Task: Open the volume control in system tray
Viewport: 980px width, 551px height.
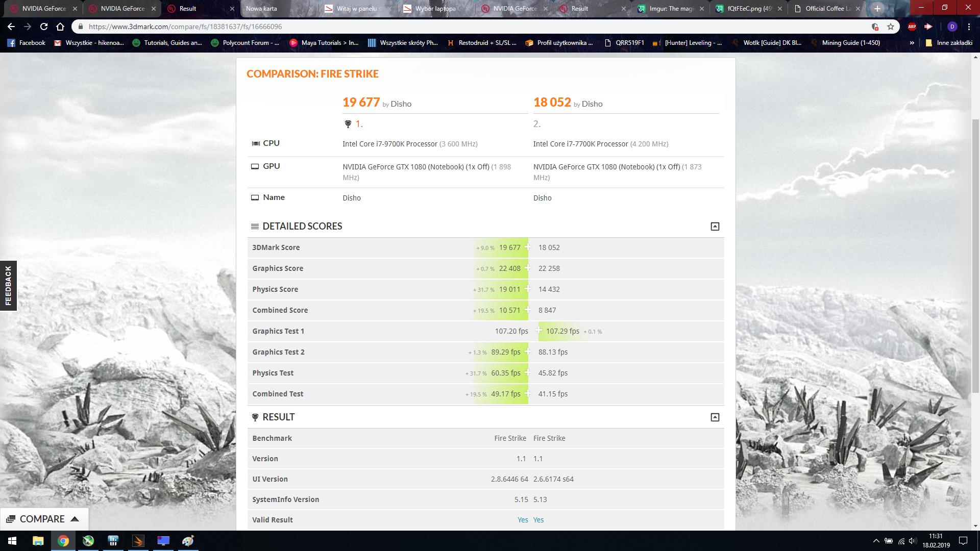Action: (x=913, y=541)
